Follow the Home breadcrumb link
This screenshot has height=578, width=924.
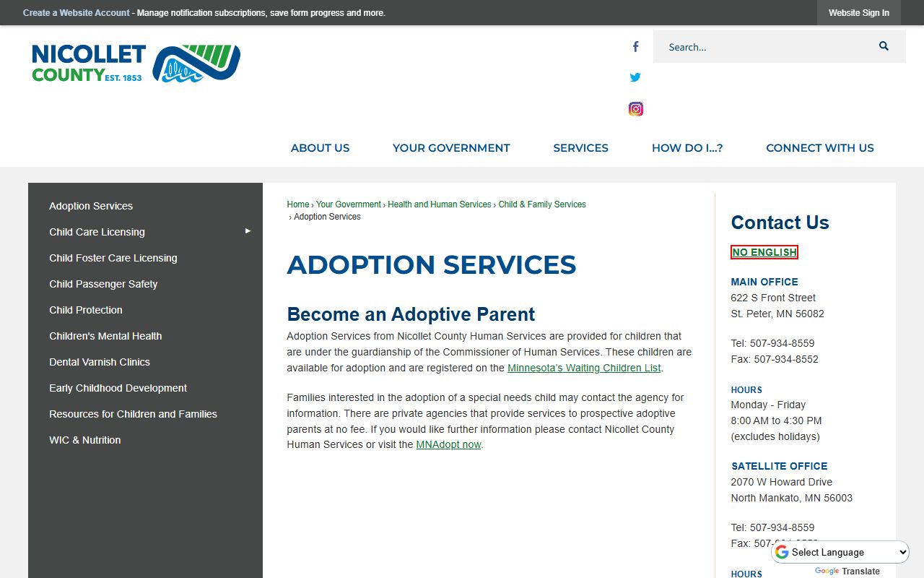point(298,204)
